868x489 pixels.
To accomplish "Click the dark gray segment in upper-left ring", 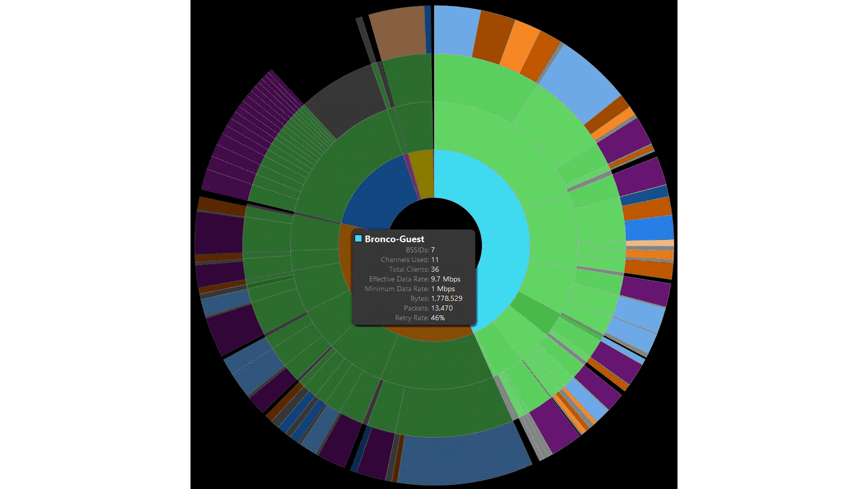I will 344,99.
